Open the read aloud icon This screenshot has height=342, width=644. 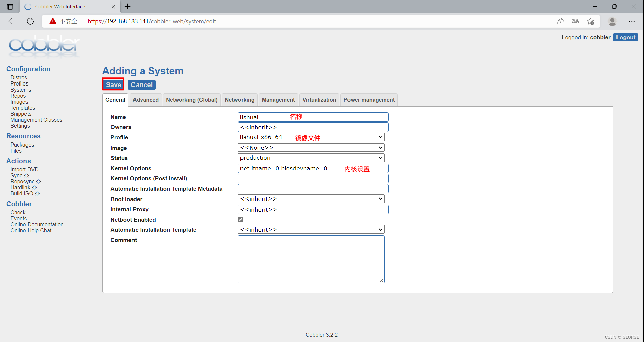[560, 21]
